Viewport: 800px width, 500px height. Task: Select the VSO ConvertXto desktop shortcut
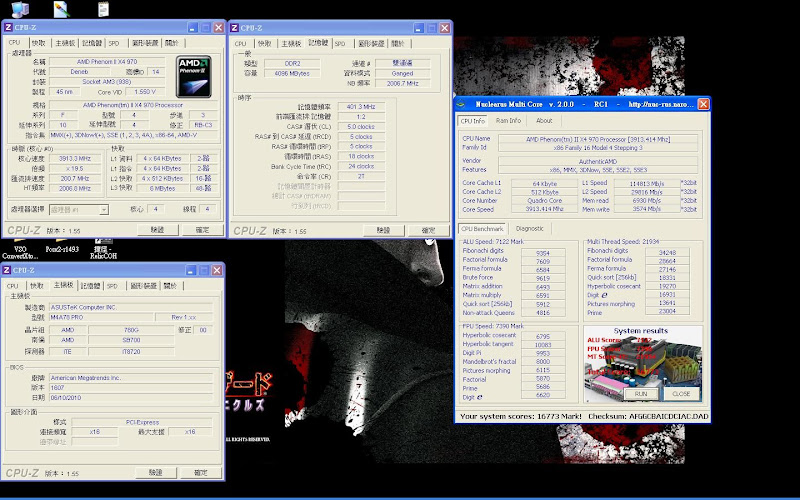20,249
